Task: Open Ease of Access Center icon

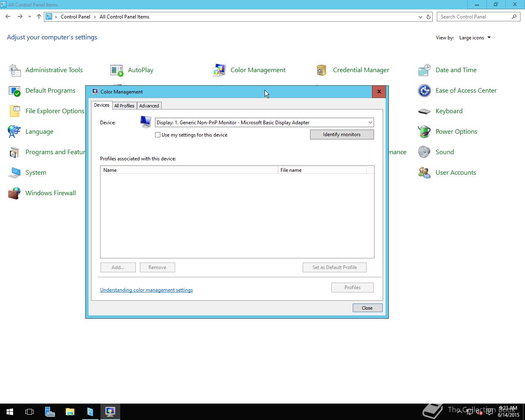Action: pyautogui.click(x=425, y=91)
